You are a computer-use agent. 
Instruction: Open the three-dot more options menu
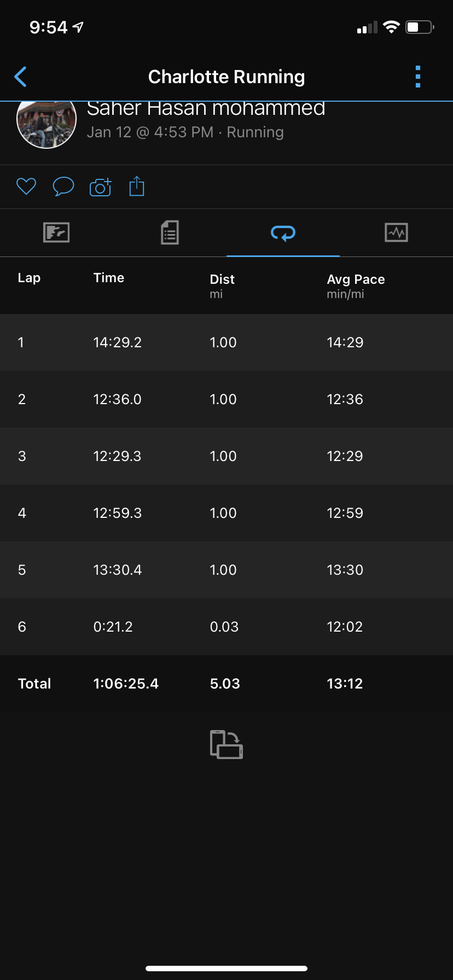[x=418, y=77]
